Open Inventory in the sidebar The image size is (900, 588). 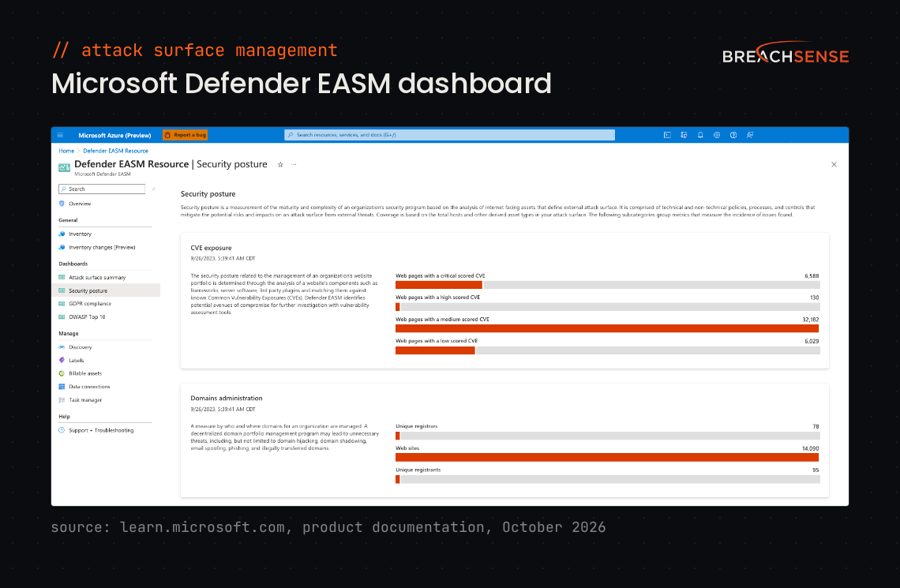click(81, 234)
